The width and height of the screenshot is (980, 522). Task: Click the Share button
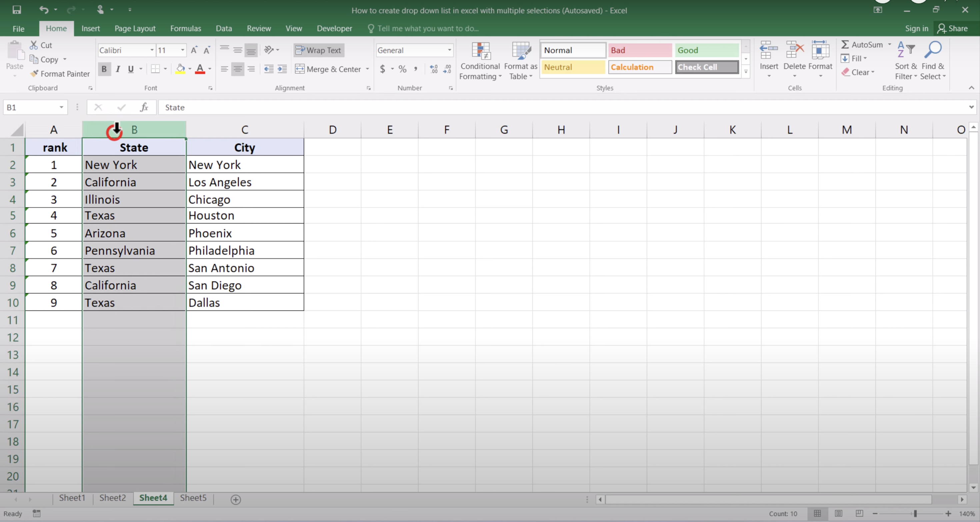pos(953,29)
